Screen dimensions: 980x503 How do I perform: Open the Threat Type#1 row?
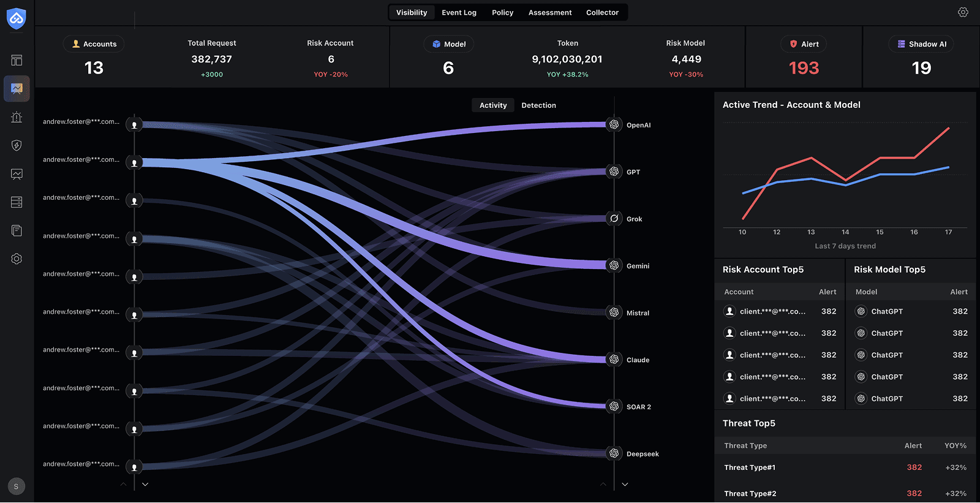(845, 467)
